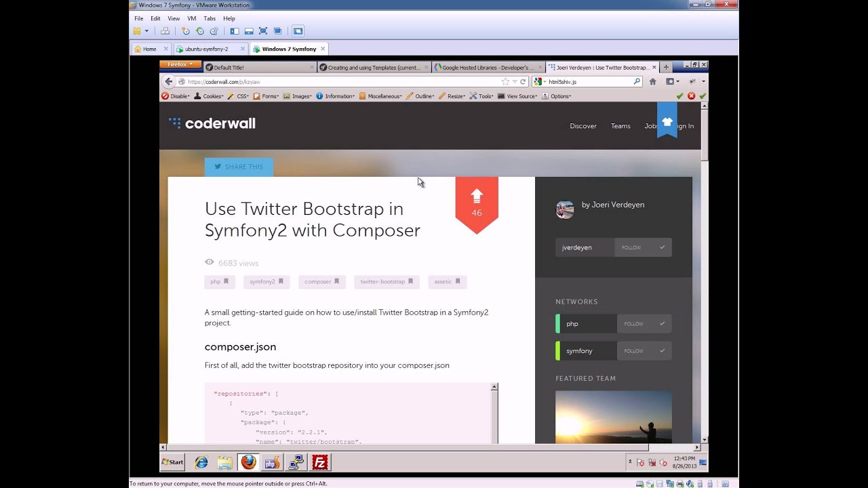Toggle follow for symfony network
Screen dimensions: 868x488
coord(644,350)
